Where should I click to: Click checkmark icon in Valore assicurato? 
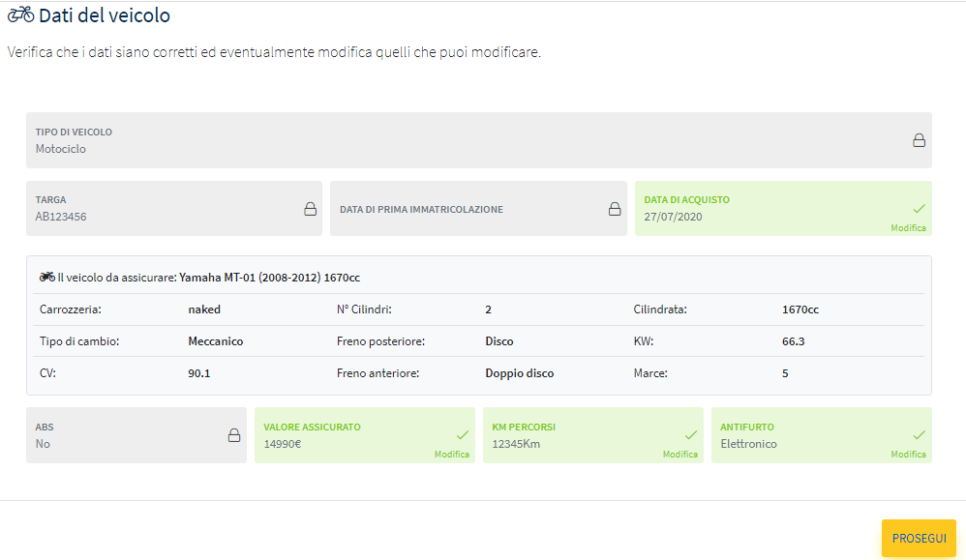coord(462,435)
